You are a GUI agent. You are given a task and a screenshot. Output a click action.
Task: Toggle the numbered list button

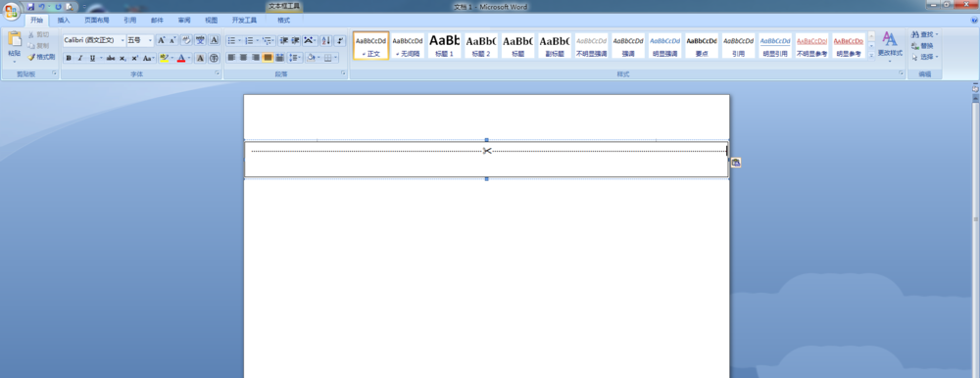coord(249,40)
